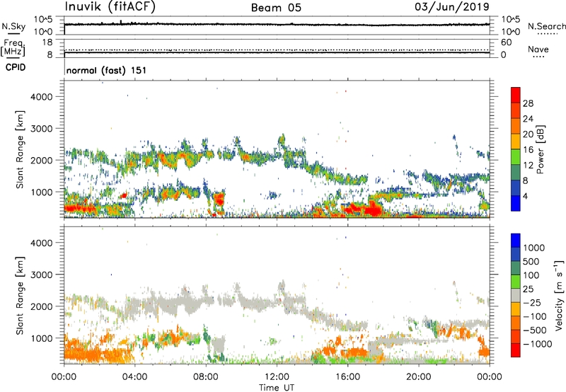Pick the bottom blue power colorbar segment
Image resolution: width=566 pixels, height=392 pixels.
(x=516, y=204)
